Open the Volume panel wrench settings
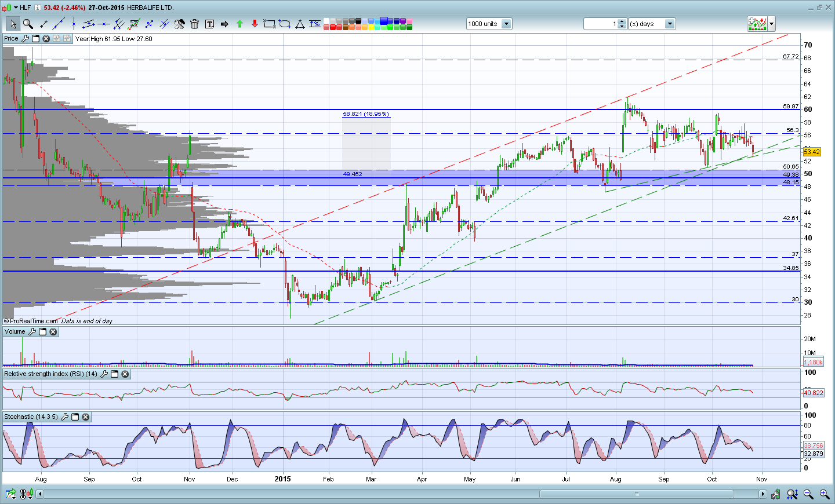Image resolution: width=835 pixels, height=504 pixels. [x=32, y=332]
